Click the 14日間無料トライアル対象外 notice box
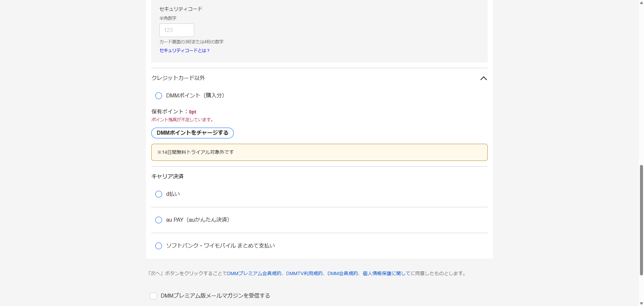 pos(319,152)
